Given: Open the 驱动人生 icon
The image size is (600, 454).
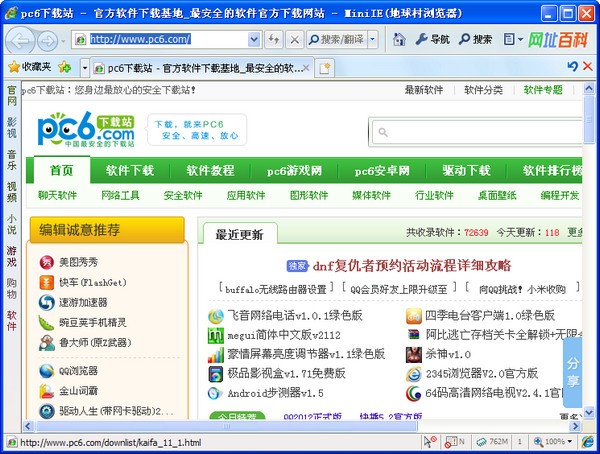Looking at the screenshot, I should click(46, 411).
